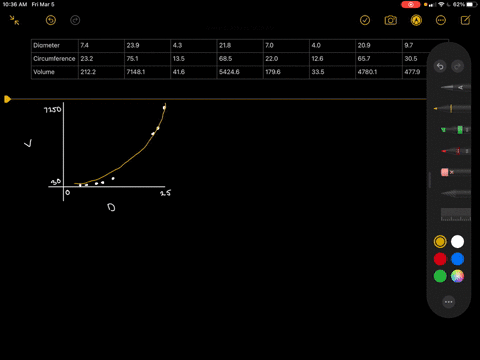Select table cell with 65.7
This screenshot has width=480, height=360.
coord(379,59)
